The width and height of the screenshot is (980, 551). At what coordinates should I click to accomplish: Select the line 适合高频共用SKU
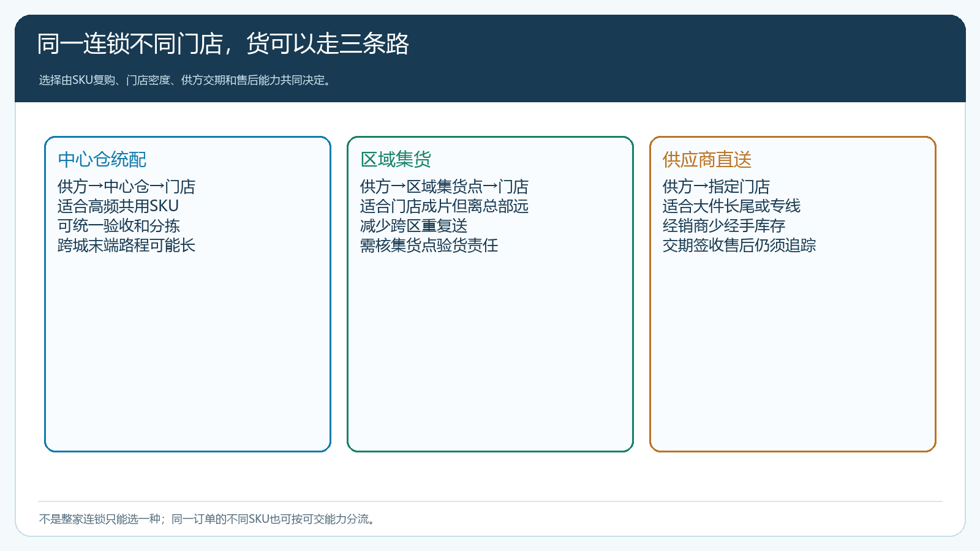coord(118,206)
